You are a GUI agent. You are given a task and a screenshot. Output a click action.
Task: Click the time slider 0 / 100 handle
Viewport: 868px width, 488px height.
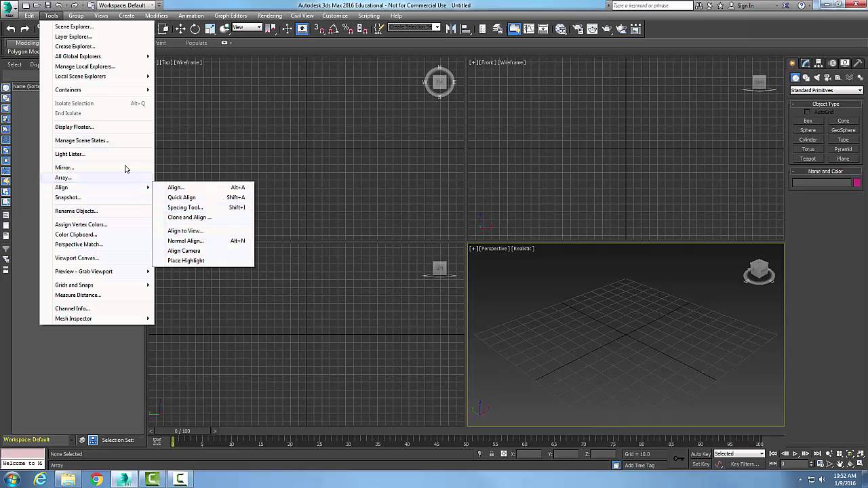182,431
